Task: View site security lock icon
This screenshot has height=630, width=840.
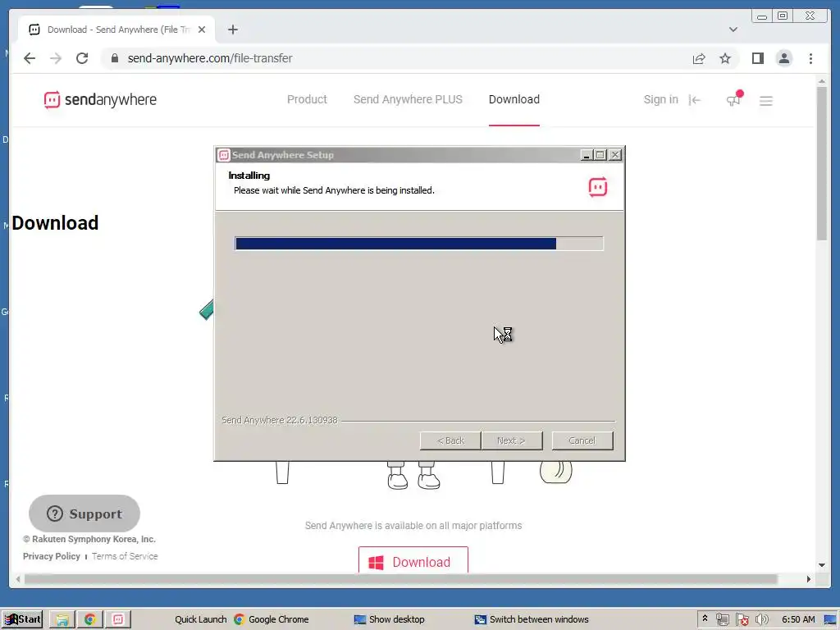Action: (115, 58)
